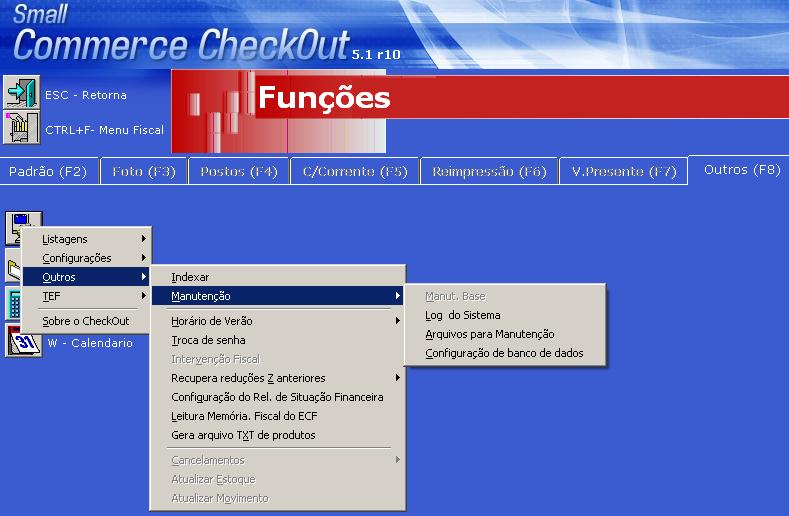Expand the arrow beside Configurações

click(x=144, y=258)
